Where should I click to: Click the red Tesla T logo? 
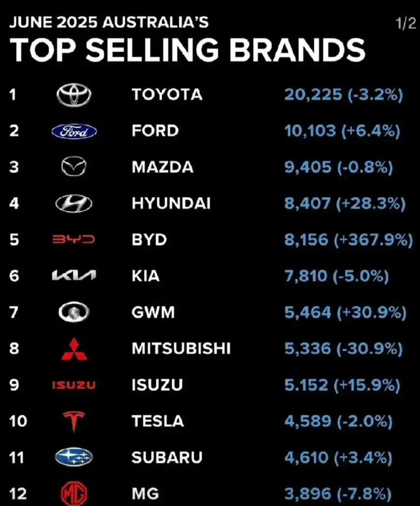[74, 422]
